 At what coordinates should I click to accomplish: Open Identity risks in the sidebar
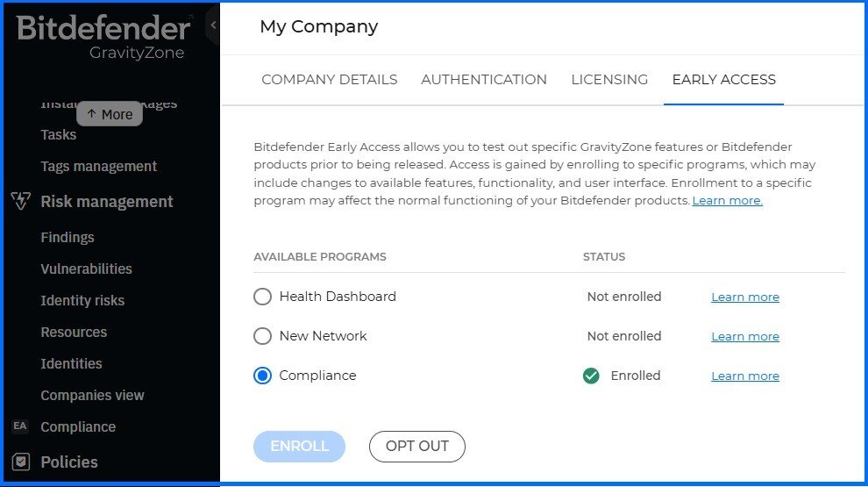click(82, 300)
